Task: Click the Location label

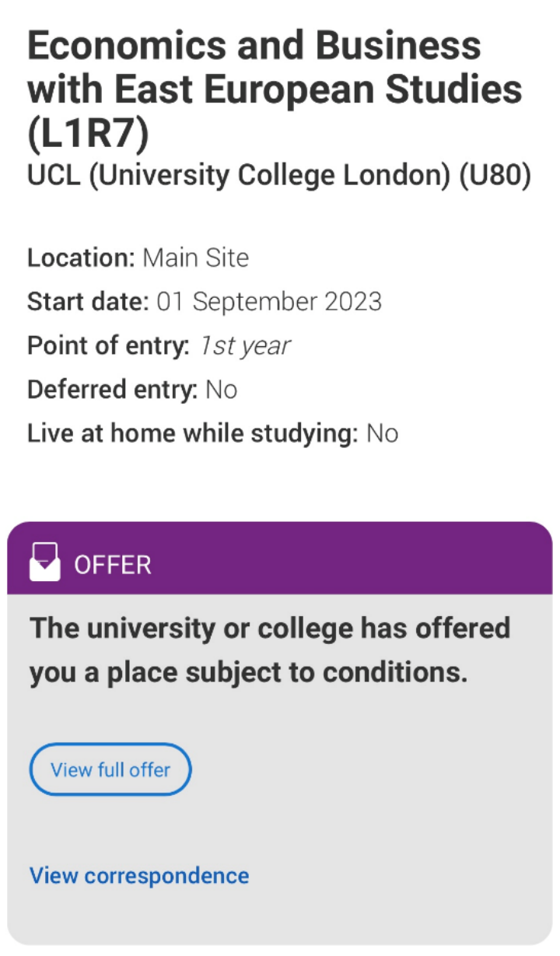Action: point(82,257)
